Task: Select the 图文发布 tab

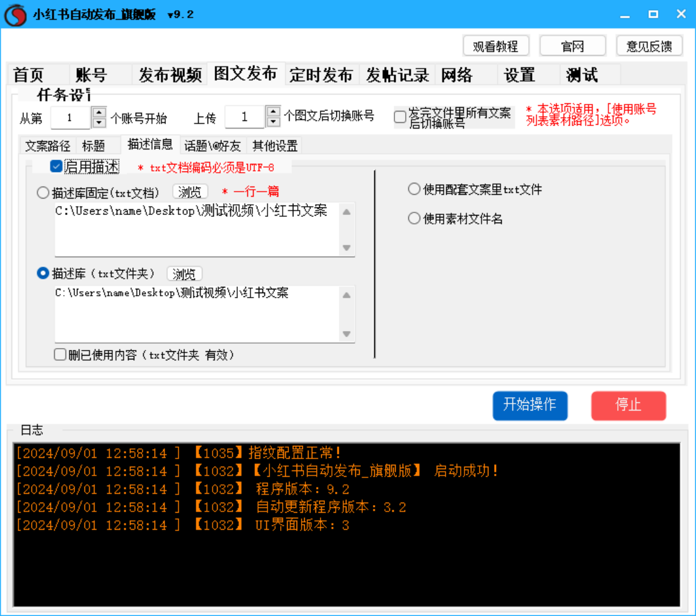Action: coord(245,73)
